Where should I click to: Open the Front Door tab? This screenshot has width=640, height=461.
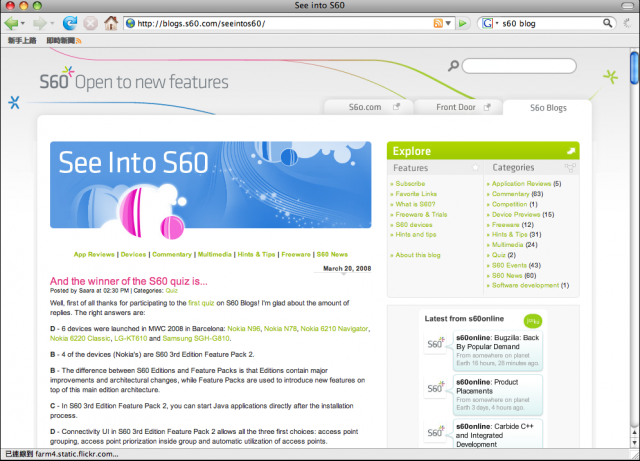[x=458, y=107]
